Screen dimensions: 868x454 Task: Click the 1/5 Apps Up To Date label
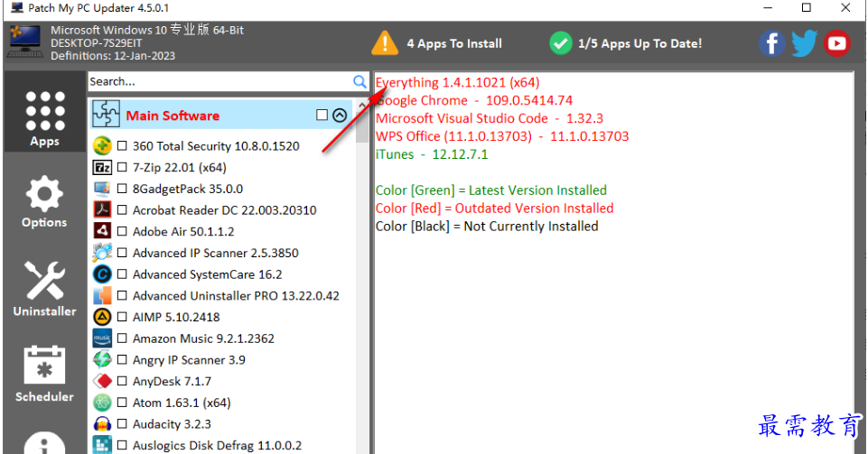click(x=639, y=43)
